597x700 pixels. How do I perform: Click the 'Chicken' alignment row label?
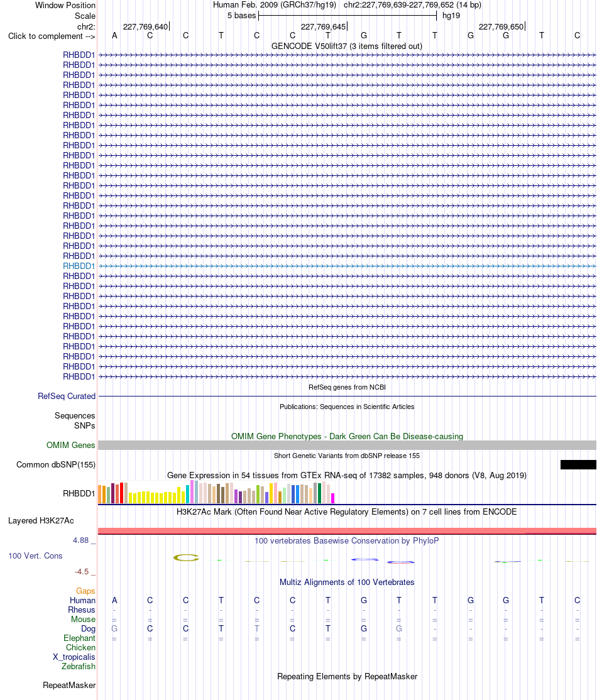coord(81,647)
